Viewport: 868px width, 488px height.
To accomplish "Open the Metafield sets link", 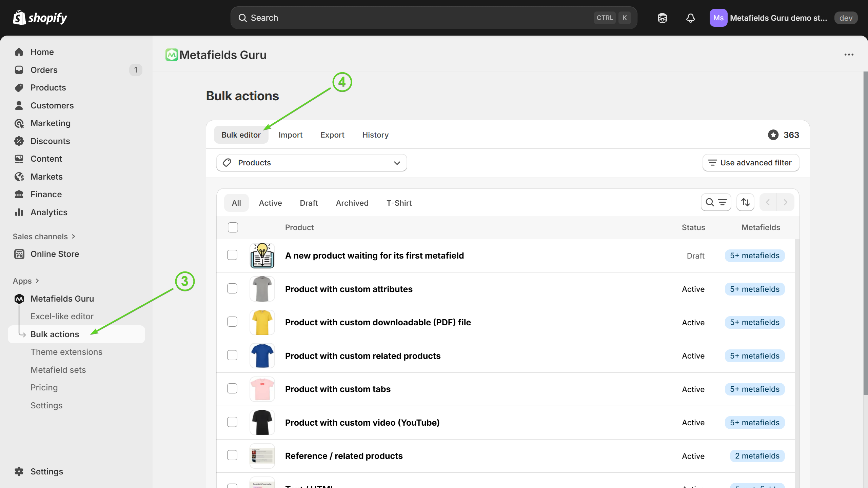I will coord(58,370).
